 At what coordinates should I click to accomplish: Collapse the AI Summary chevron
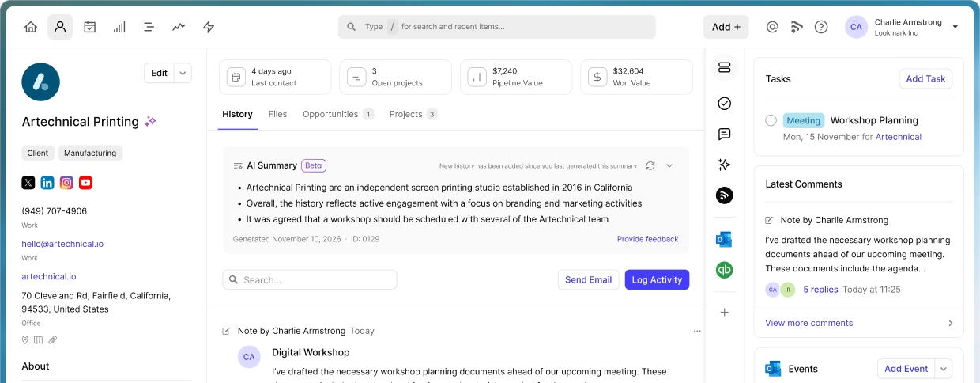(x=669, y=165)
